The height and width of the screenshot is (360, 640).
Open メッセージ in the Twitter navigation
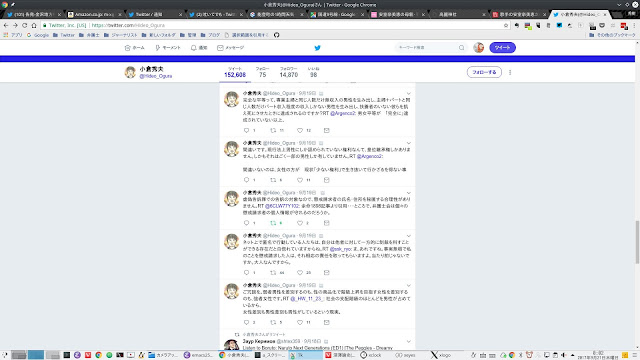tap(231, 48)
